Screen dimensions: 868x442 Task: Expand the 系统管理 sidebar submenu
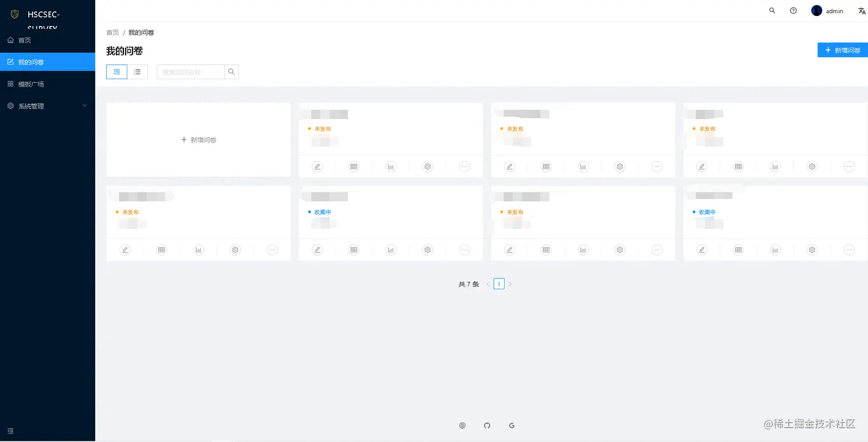[x=48, y=106]
